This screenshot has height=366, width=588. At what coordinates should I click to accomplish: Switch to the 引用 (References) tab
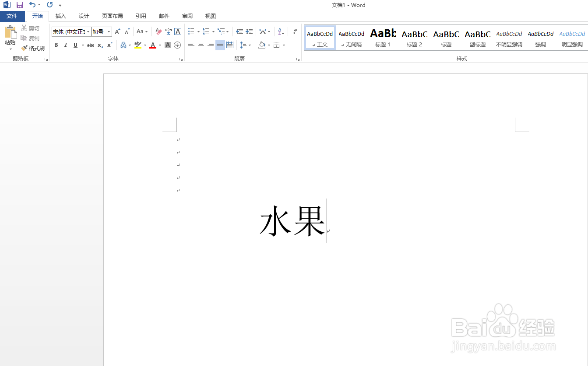(141, 16)
